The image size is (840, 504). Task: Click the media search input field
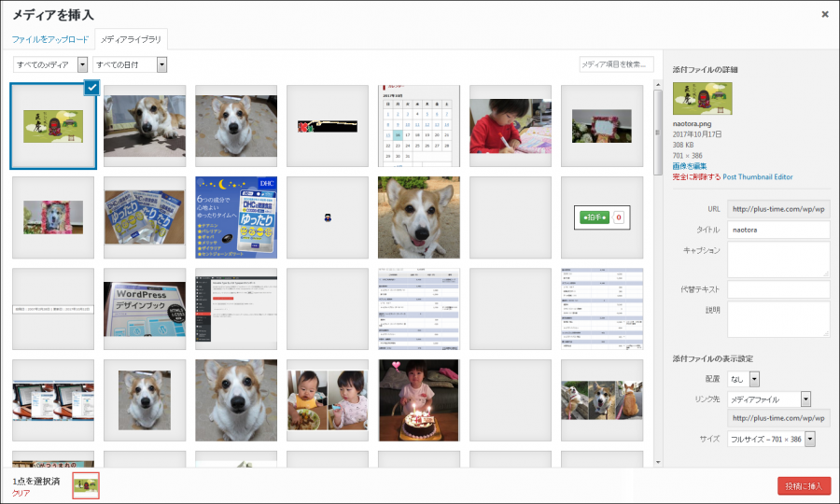(x=616, y=64)
